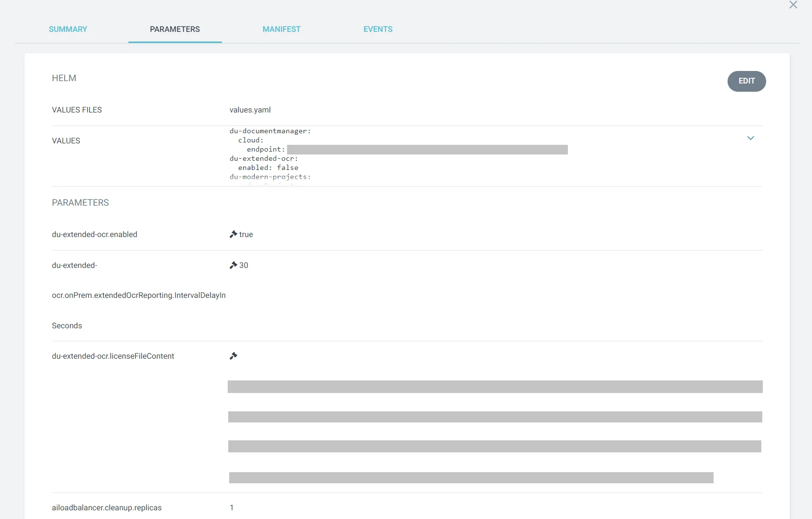Click override icon for licenseFileContent
Viewport: 812px width, 519px height.
point(234,356)
